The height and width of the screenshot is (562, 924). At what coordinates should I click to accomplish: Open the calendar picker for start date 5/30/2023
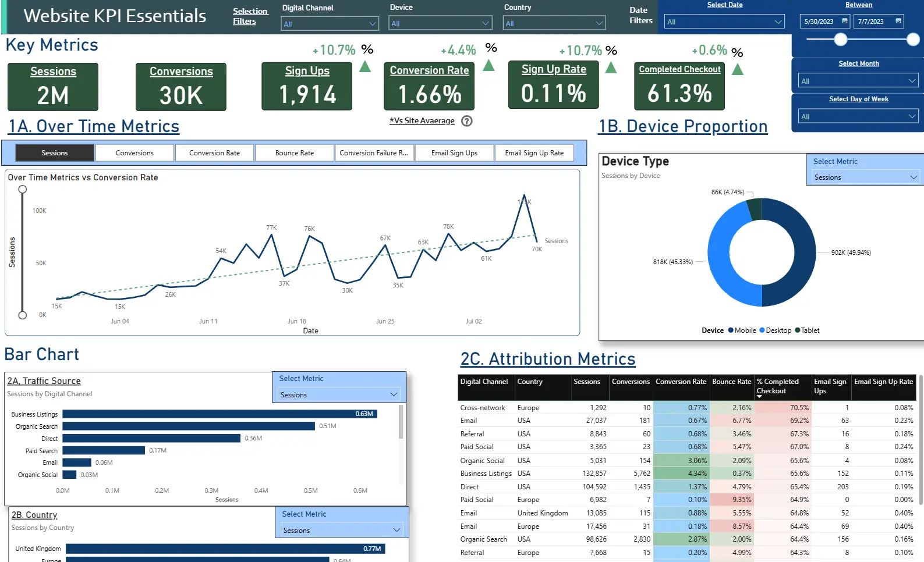coord(844,21)
